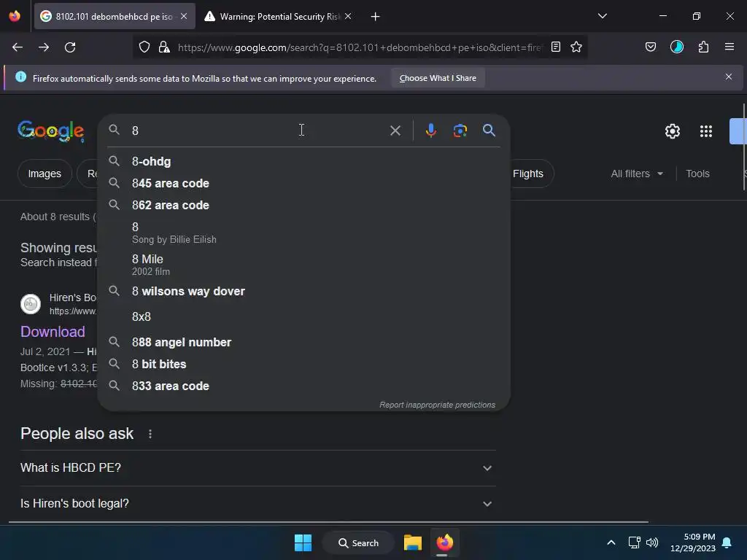Expand What is HBCD PE? question
This screenshot has width=747, height=560.
point(258,467)
